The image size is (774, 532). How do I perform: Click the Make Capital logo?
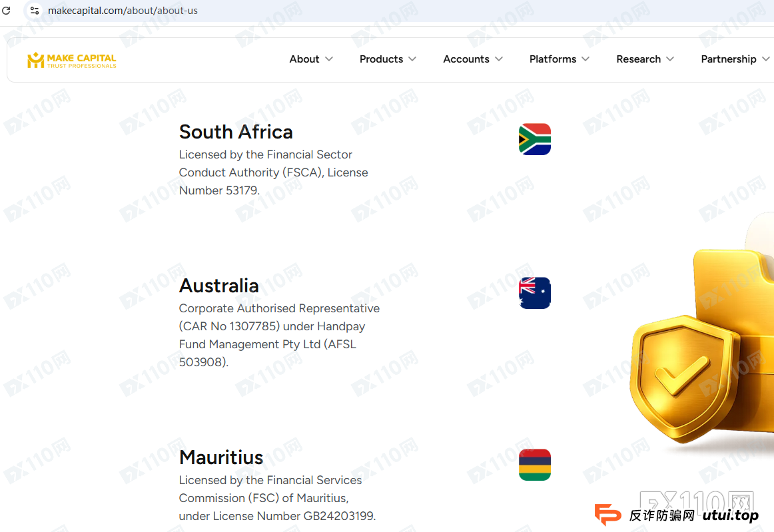pos(72,60)
